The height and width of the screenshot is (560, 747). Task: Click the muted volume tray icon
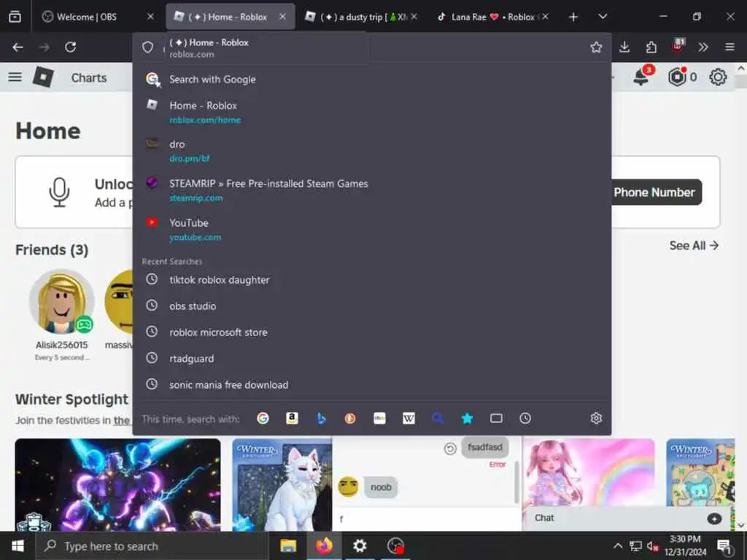tap(653, 545)
